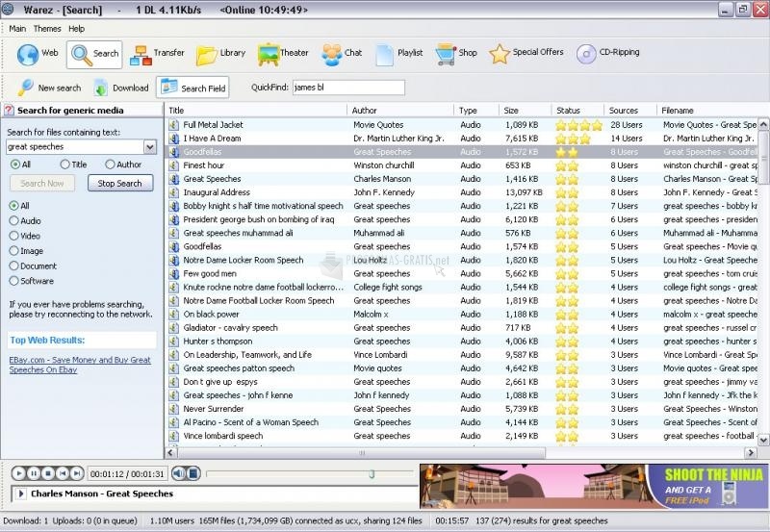Open the Library folder icon
The image size is (770, 532).
click(x=206, y=55)
